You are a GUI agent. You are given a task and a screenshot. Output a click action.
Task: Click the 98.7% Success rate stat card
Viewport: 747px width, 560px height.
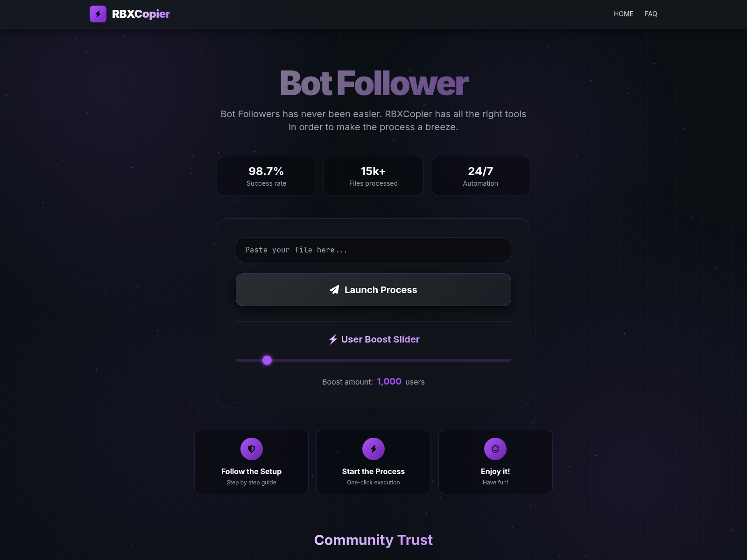[x=266, y=176]
